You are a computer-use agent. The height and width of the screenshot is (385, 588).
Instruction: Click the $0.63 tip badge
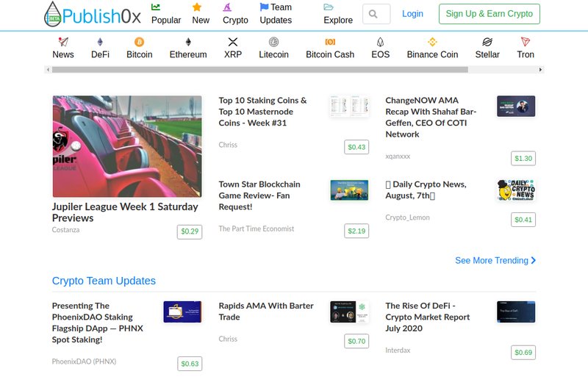(190, 364)
